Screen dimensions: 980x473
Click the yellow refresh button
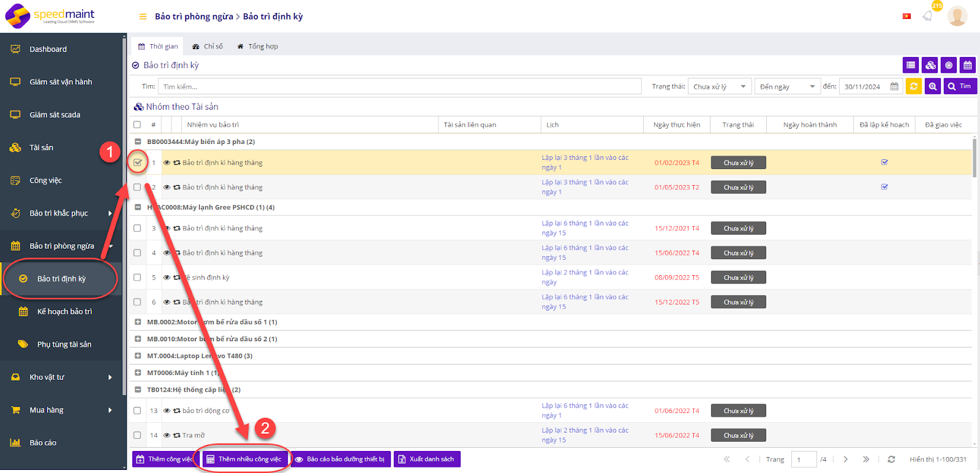pos(914,86)
